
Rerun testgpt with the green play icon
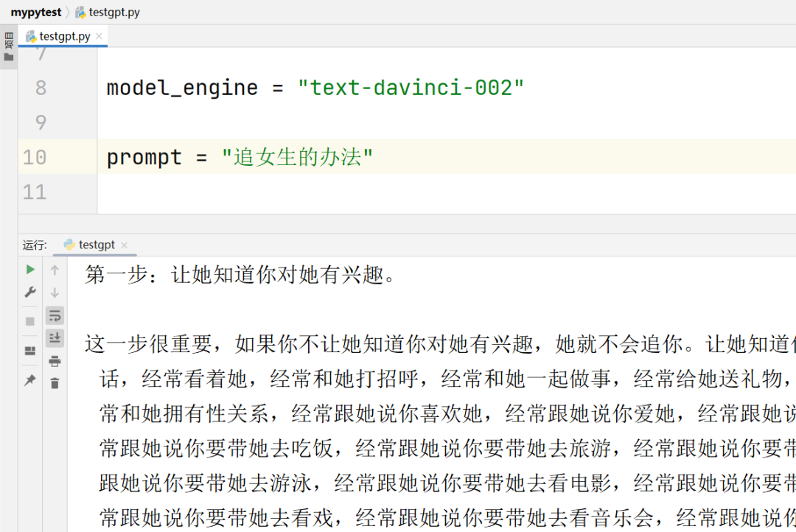tap(30, 270)
